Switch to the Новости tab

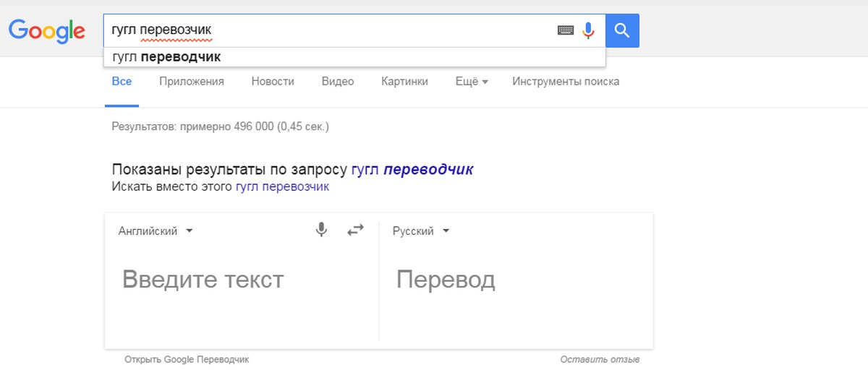click(x=273, y=82)
